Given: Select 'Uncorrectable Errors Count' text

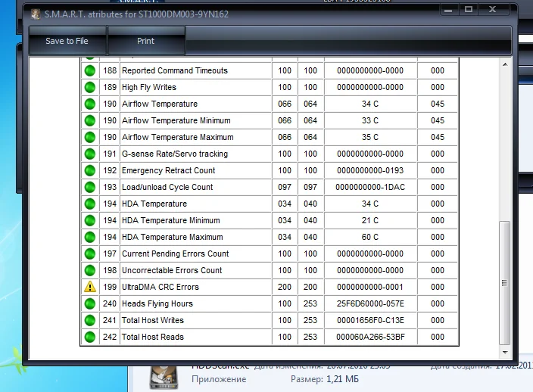Looking at the screenshot, I should pyautogui.click(x=172, y=270).
